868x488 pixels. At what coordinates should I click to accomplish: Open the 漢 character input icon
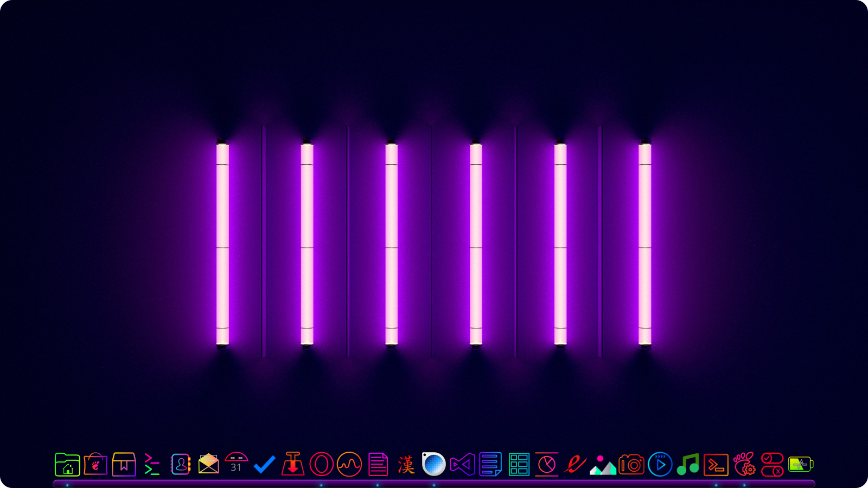coord(406,465)
